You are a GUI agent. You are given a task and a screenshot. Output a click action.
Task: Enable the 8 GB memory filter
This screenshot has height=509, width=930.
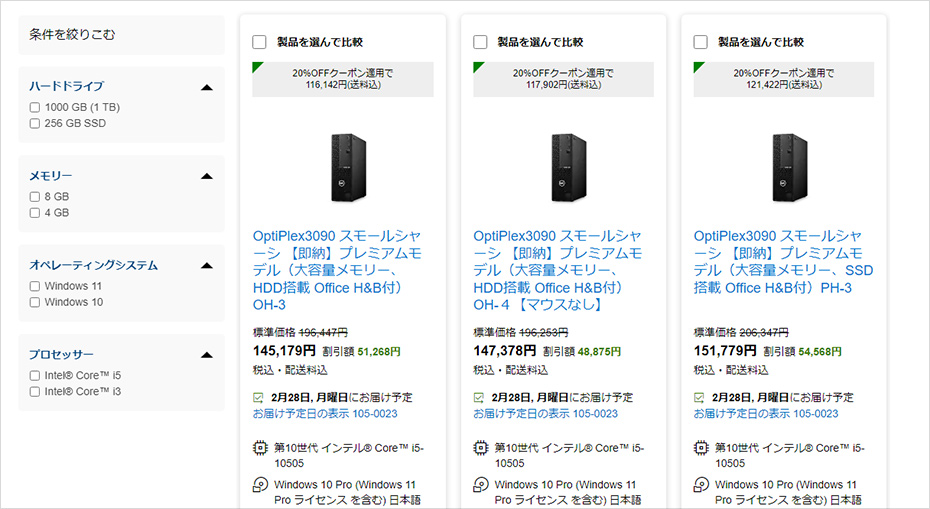35,197
